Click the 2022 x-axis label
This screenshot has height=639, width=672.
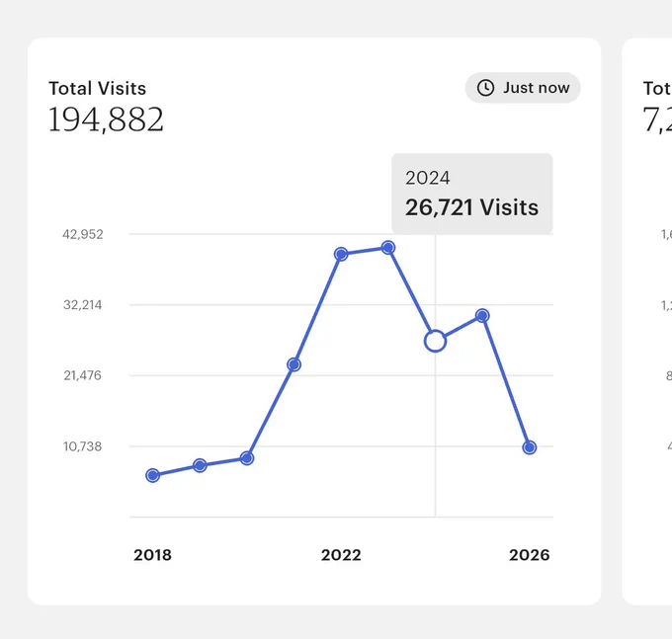click(341, 555)
